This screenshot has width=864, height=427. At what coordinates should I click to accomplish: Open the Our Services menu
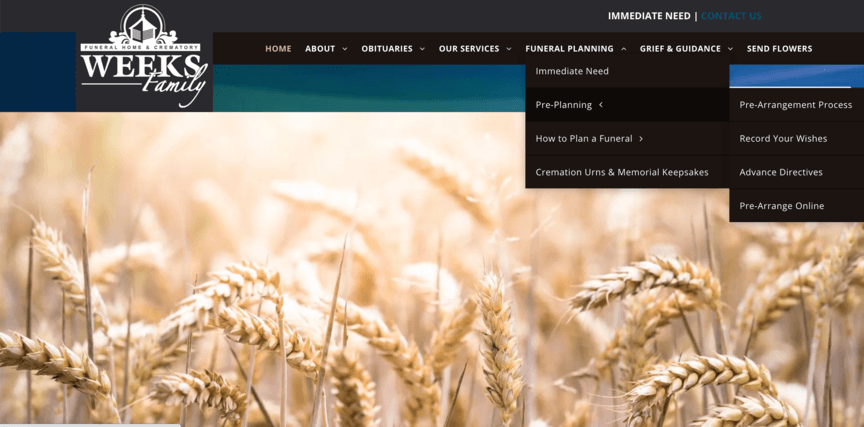tap(469, 48)
